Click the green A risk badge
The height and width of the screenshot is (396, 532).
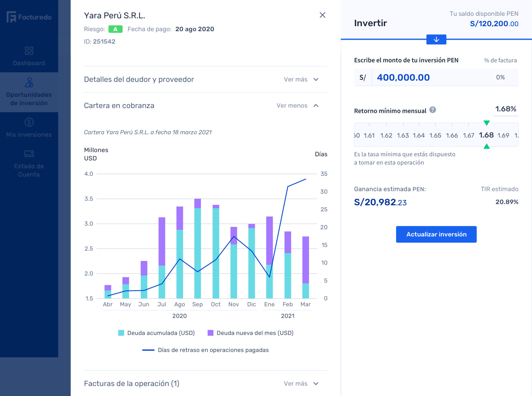115,29
